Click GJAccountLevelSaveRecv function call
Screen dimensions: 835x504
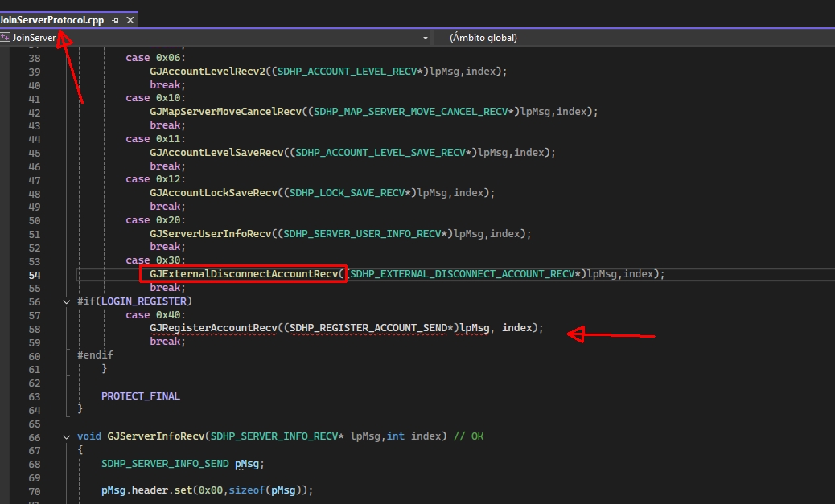tap(216, 153)
